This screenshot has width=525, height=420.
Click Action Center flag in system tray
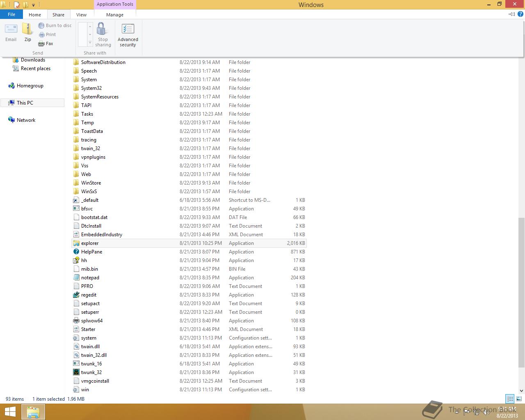tap(468, 412)
